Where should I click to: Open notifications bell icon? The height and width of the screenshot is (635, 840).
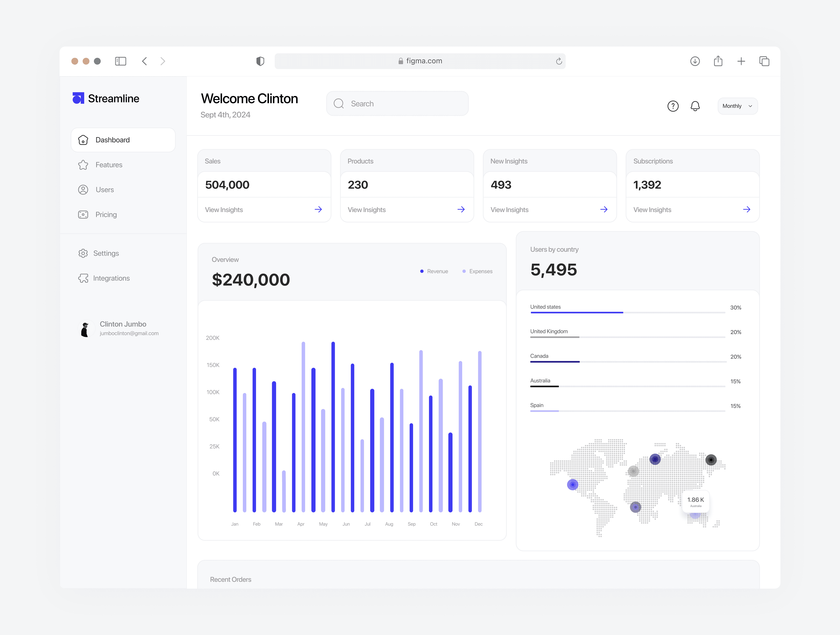695,106
